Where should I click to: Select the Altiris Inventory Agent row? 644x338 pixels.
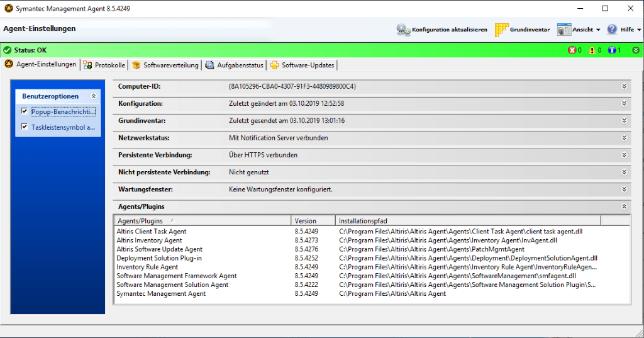(x=150, y=240)
